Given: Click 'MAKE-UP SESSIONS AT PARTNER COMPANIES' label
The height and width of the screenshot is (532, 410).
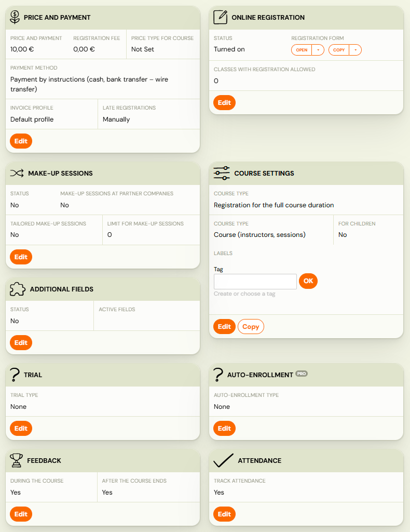Looking at the screenshot, I should (x=117, y=193).
